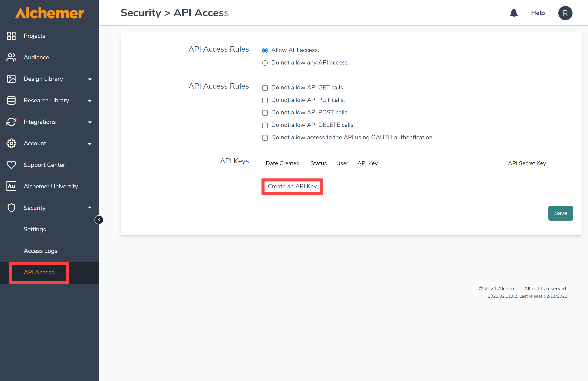Open the Help link

click(538, 13)
